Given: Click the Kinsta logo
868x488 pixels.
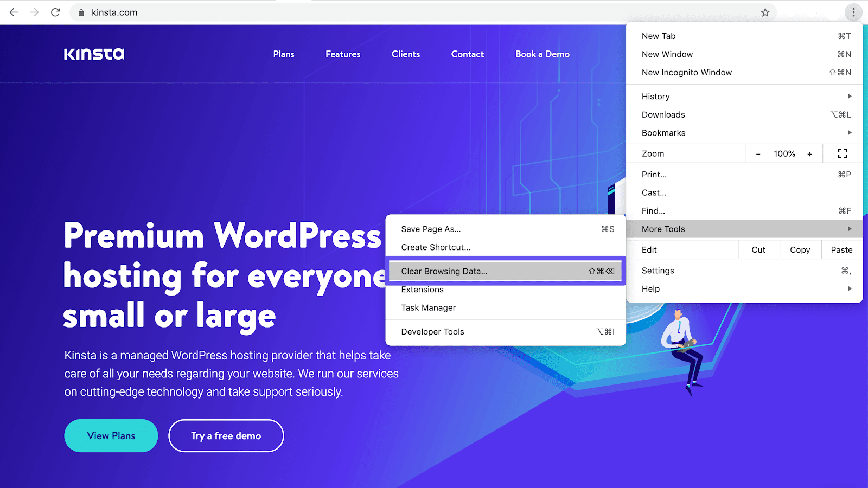Looking at the screenshot, I should pos(94,54).
